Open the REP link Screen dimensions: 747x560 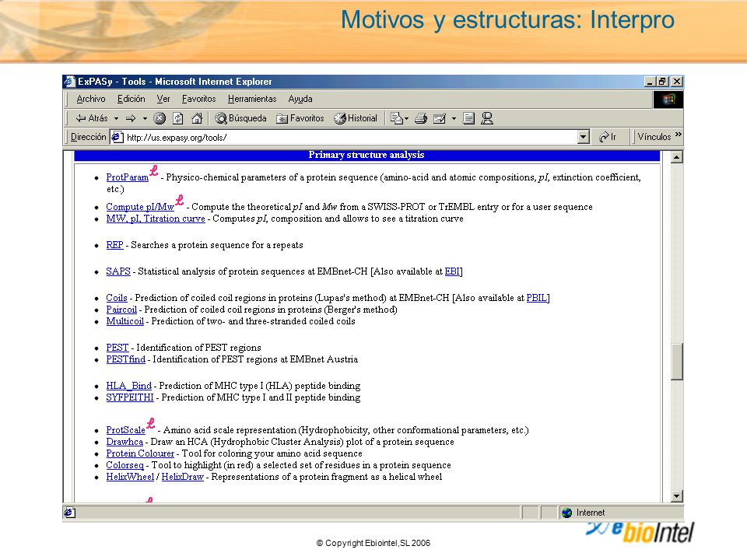[114, 245]
